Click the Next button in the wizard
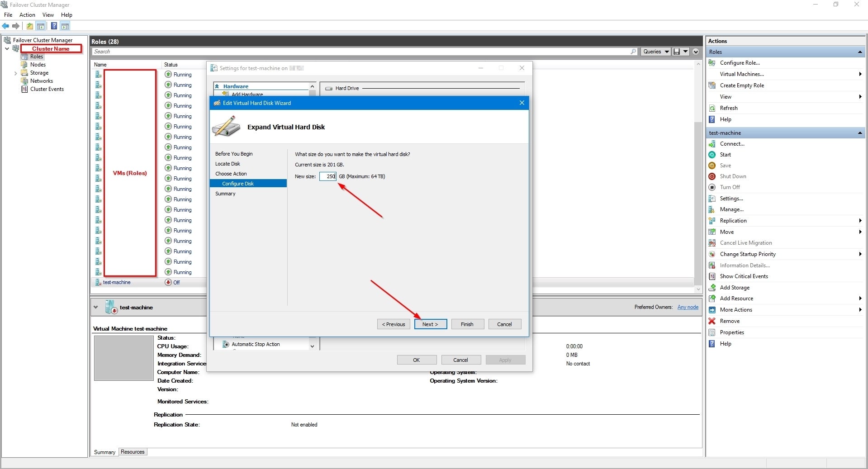Screen dimensions: 868x469 tap(430, 324)
